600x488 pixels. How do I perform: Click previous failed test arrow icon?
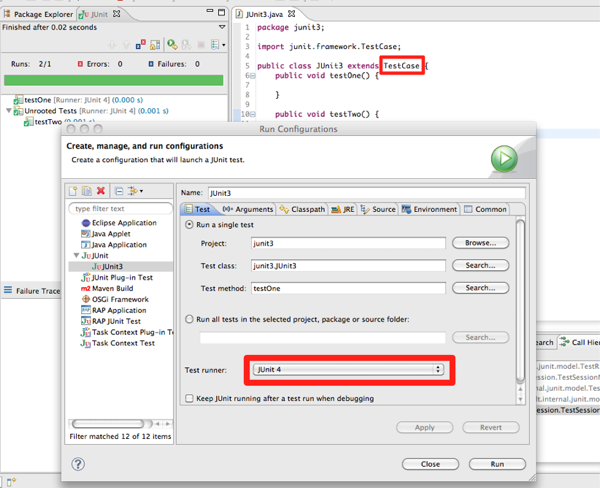pos(126,45)
